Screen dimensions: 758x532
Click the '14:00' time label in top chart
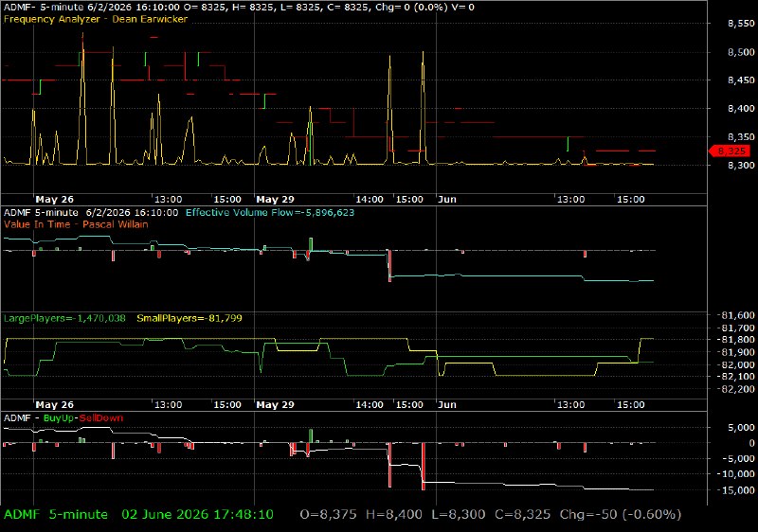pyautogui.click(x=370, y=200)
